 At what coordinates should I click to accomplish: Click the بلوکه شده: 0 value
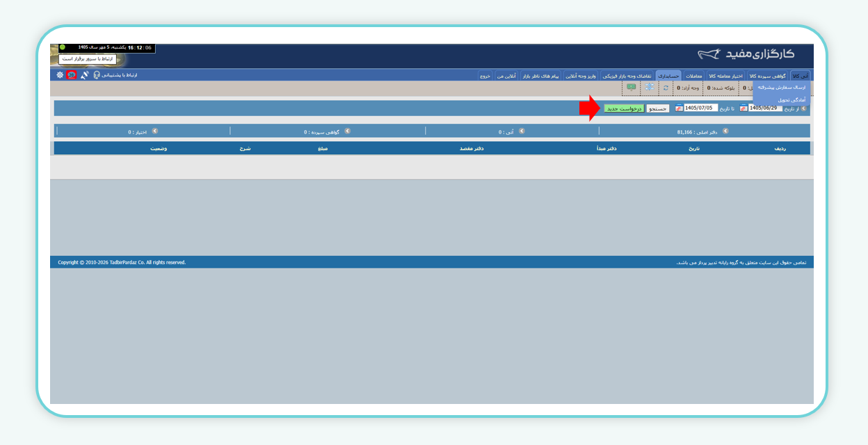click(x=721, y=88)
